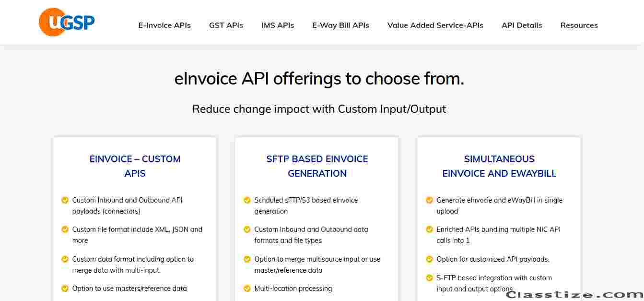Image resolution: width=644 pixels, height=301 pixels.
Task: Expand Value Added Service-APIs menu
Action: click(435, 25)
